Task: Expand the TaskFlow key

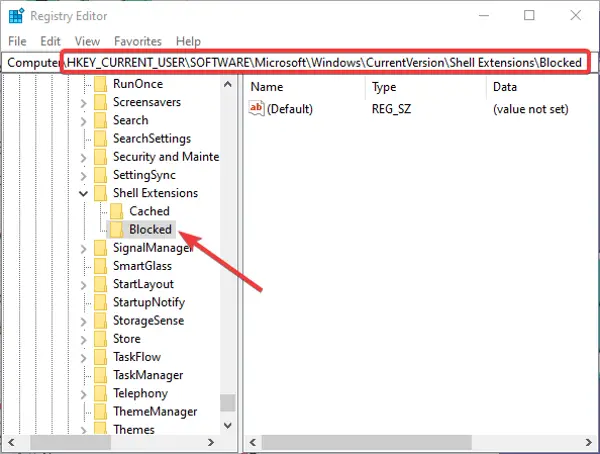Action: pos(83,358)
